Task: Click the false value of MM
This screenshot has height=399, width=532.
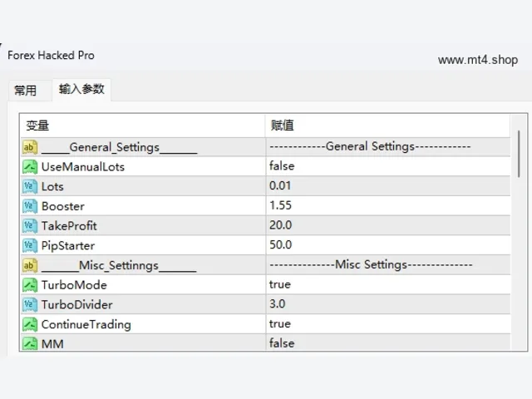Action: coord(282,343)
